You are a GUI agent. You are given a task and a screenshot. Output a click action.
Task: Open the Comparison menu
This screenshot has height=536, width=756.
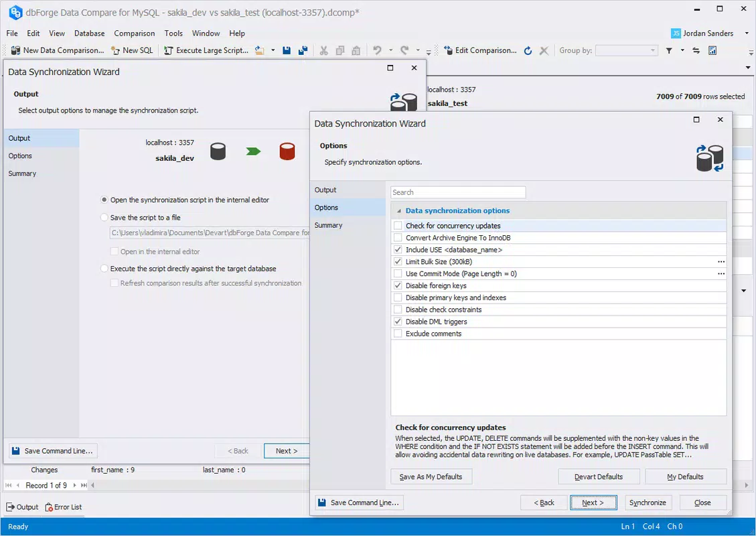click(x=135, y=33)
